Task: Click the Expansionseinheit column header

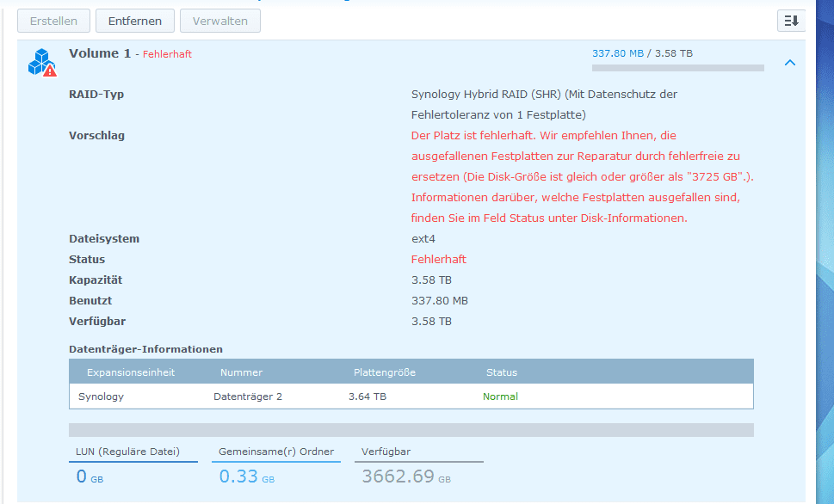Action: click(x=131, y=372)
